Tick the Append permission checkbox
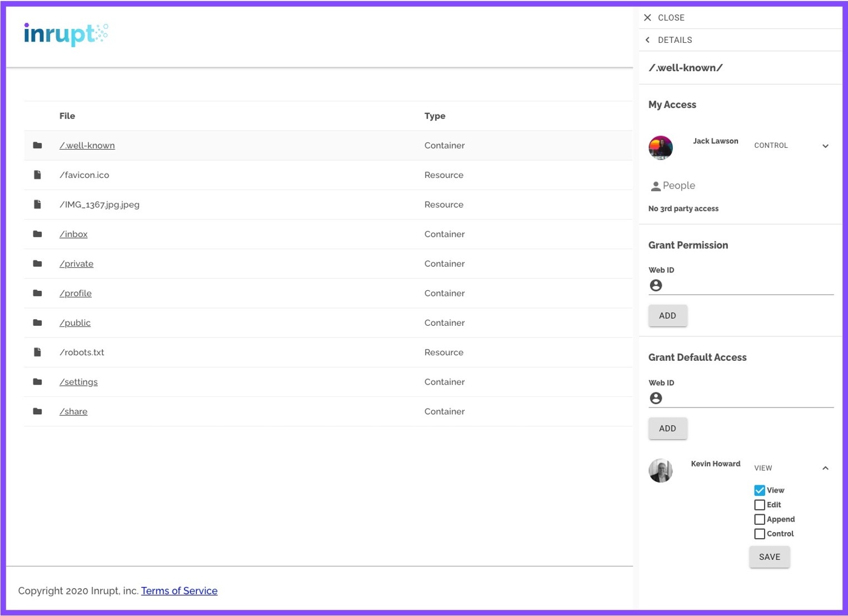The width and height of the screenshot is (848, 616). pos(760,519)
